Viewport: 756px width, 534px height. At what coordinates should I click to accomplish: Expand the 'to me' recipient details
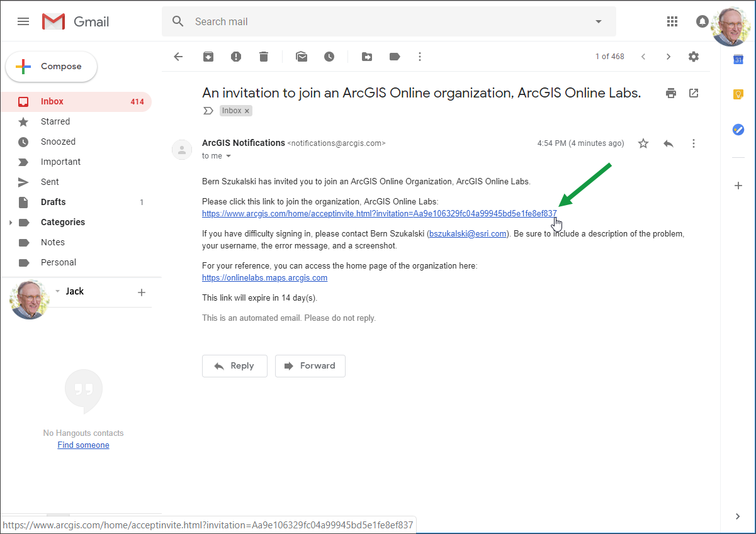coord(228,156)
